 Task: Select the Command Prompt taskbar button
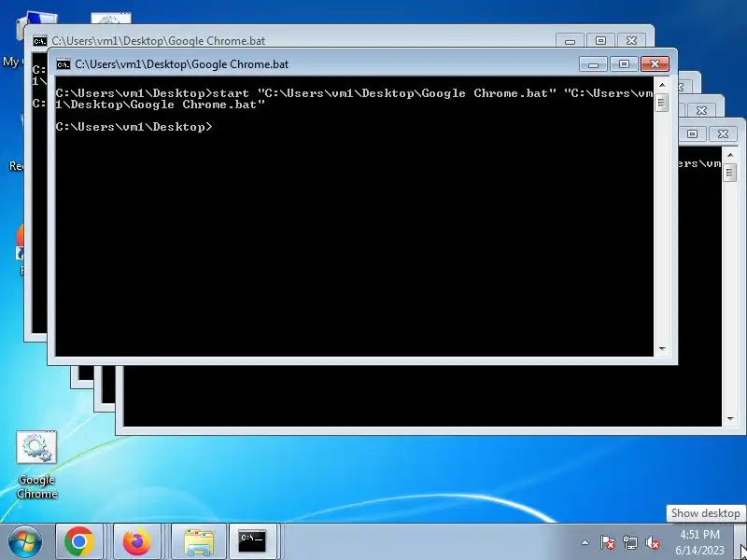click(x=252, y=541)
